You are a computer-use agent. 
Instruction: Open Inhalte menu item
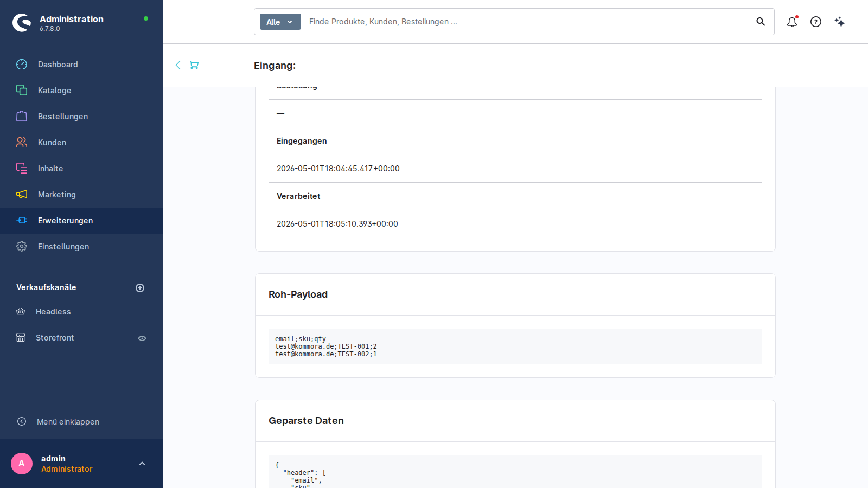pos(81,169)
